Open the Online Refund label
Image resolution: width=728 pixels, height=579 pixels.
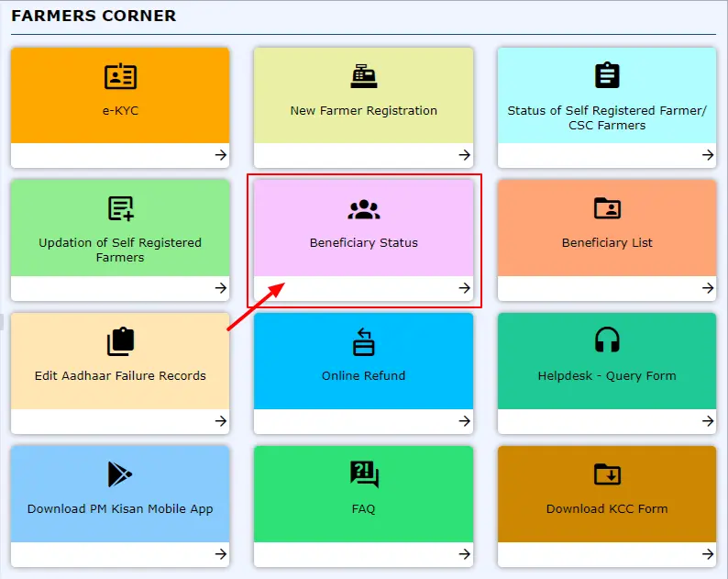(363, 375)
